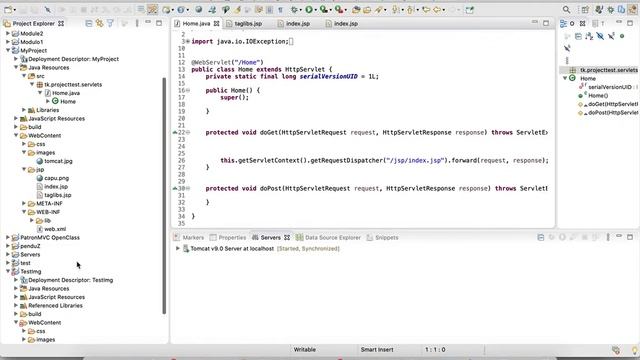Fold the Home constructor at line 16

(x=188, y=90)
